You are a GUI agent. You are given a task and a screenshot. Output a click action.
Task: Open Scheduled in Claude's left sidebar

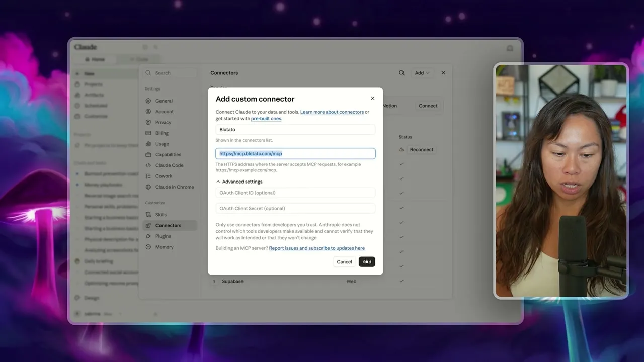(x=96, y=106)
